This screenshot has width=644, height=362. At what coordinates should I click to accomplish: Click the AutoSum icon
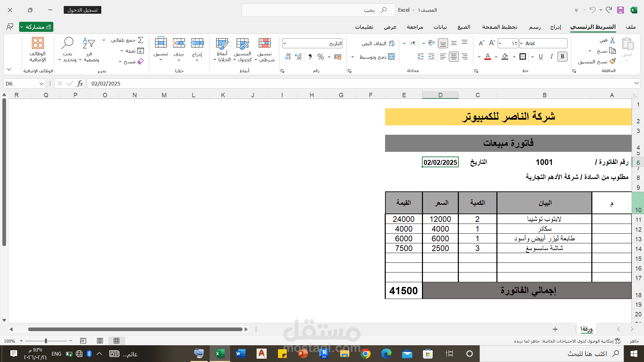point(141,40)
